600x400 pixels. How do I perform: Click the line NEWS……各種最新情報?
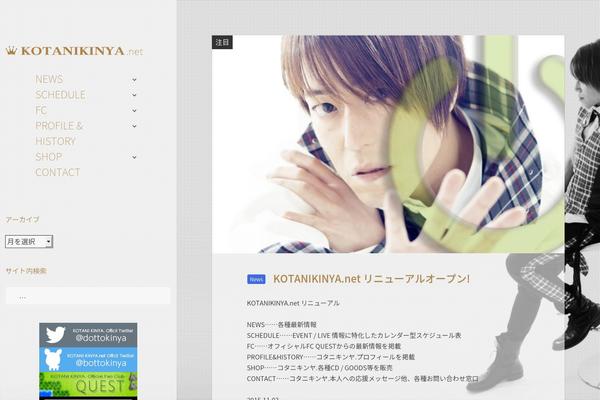[282, 325]
